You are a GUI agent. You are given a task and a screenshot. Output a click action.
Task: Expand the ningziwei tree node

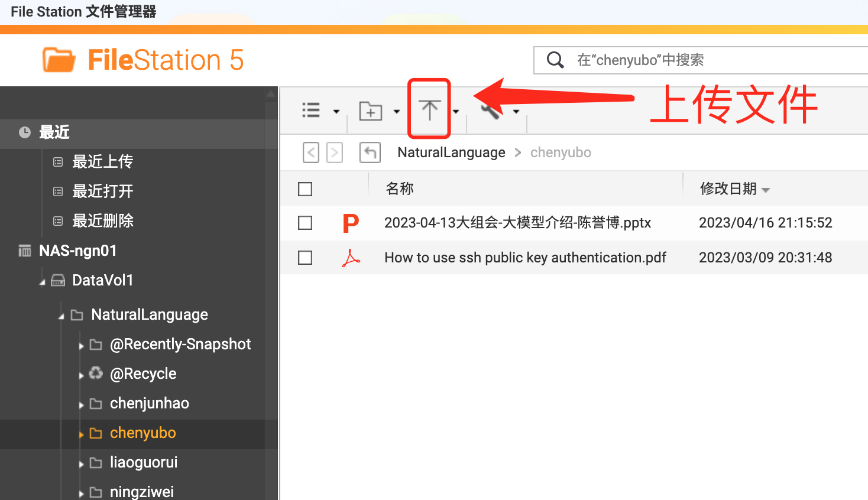click(81, 493)
